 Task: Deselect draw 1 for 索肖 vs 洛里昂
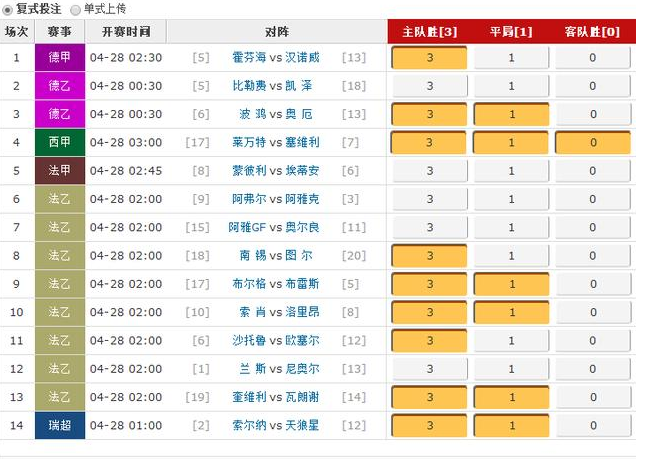(511, 312)
